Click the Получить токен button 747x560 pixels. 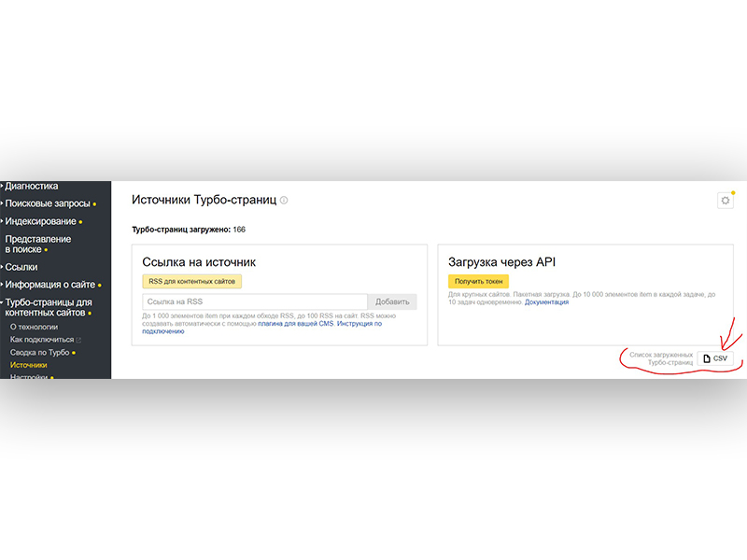[x=478, y=282]
